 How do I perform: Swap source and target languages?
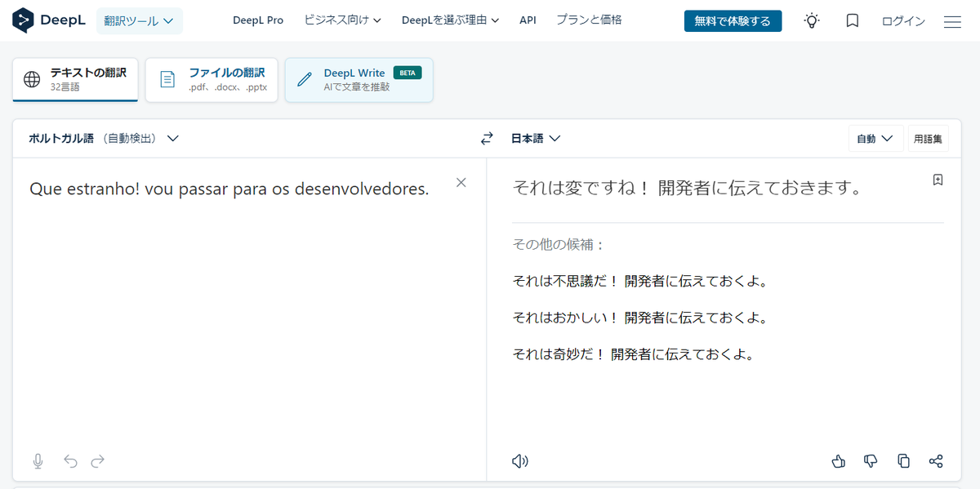click(x=487, y=139)
